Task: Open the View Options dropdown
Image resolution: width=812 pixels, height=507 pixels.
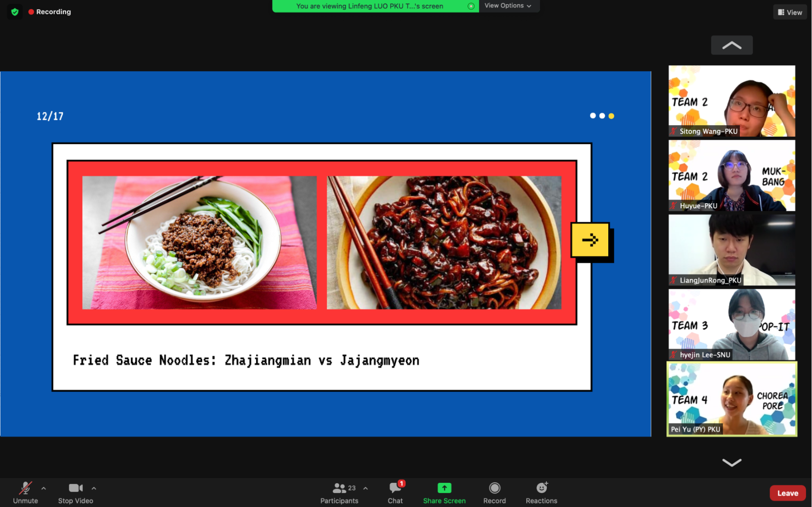Action: [x=508, y=6]
